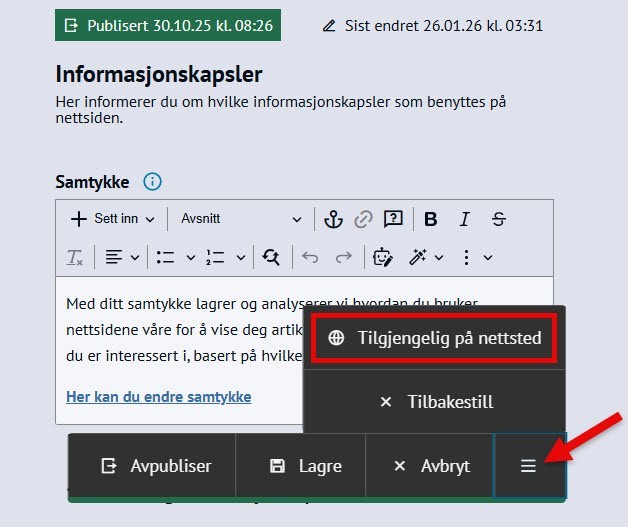
Task: Toggle bold formatting
Action: tap(431, 219)
